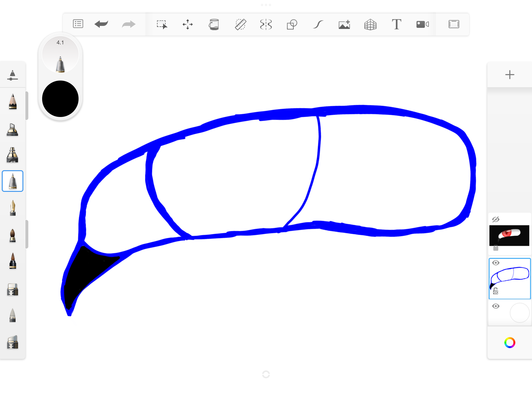Open brush library settings icon
This screenshot has width=532, height=399.
click(13, 75)
